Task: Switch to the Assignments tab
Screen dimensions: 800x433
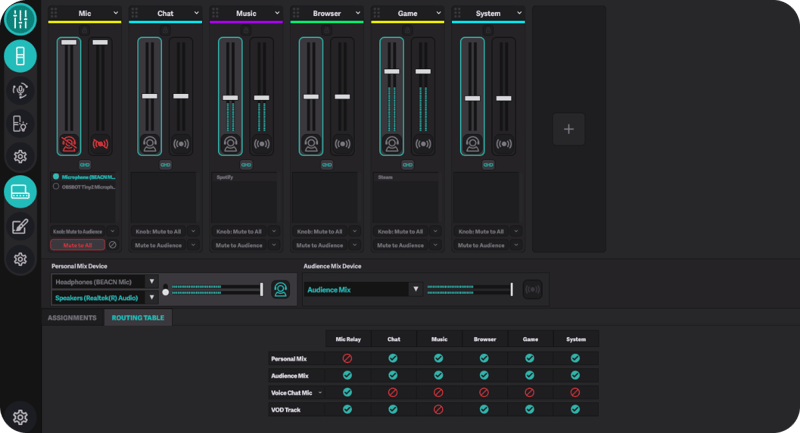Action: tap(72, 318)
